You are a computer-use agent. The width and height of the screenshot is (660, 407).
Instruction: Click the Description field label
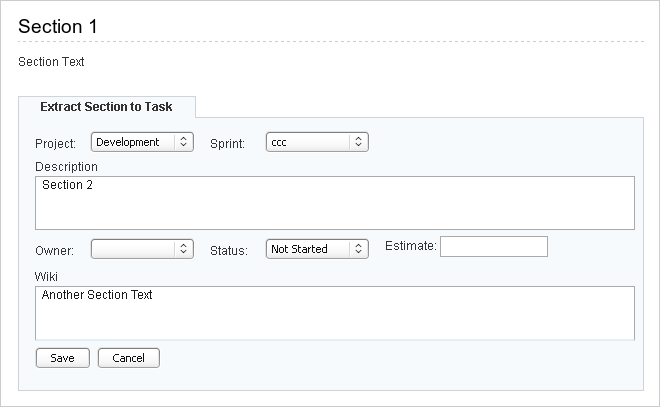coord(66,167)
